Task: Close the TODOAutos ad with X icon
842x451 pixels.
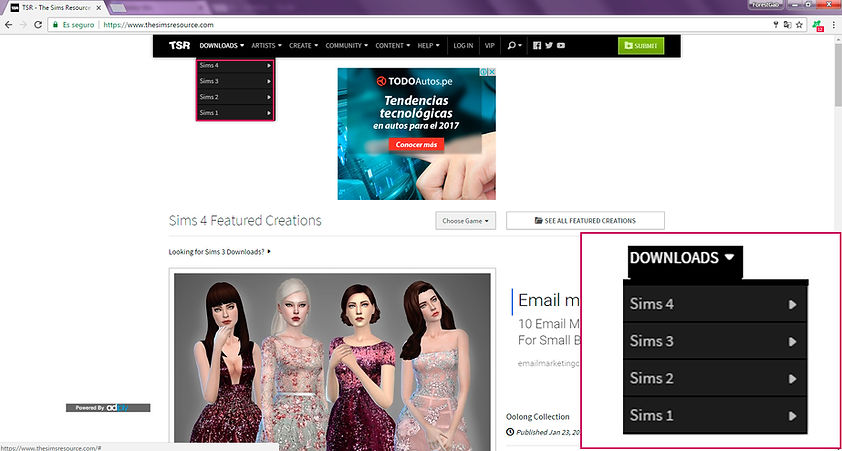Action: point(491,71)
